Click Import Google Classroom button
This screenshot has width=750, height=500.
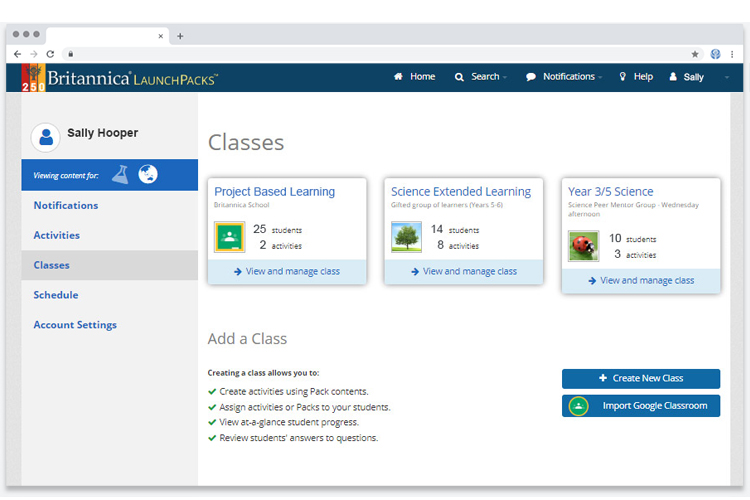[641, 406]
